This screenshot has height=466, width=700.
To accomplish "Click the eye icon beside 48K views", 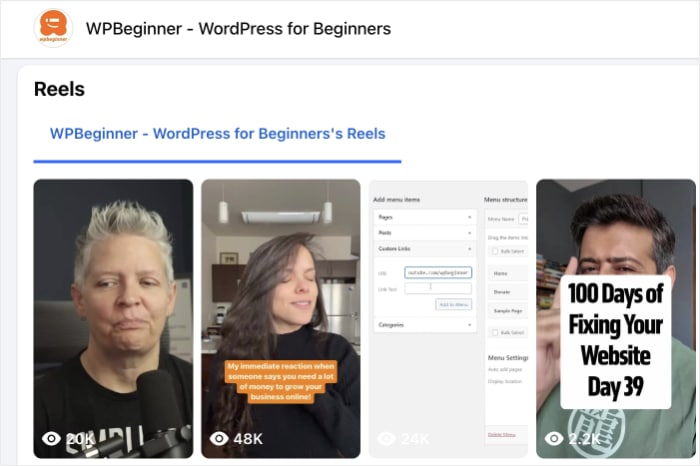I will point(219,439).
